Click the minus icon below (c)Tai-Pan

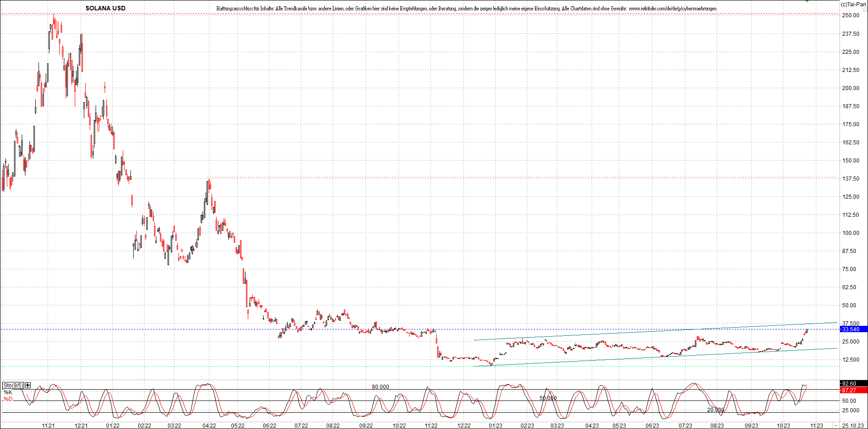(865, 10)
